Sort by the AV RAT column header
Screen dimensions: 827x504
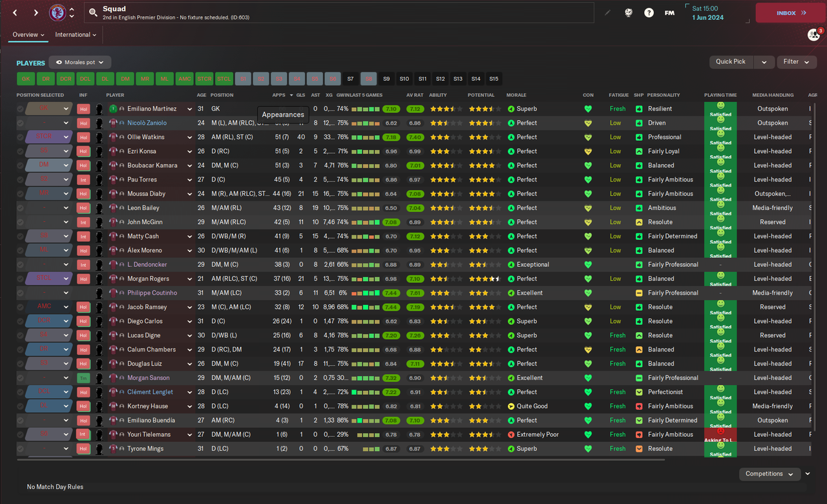pyautogui.click(x=414, y=95)
